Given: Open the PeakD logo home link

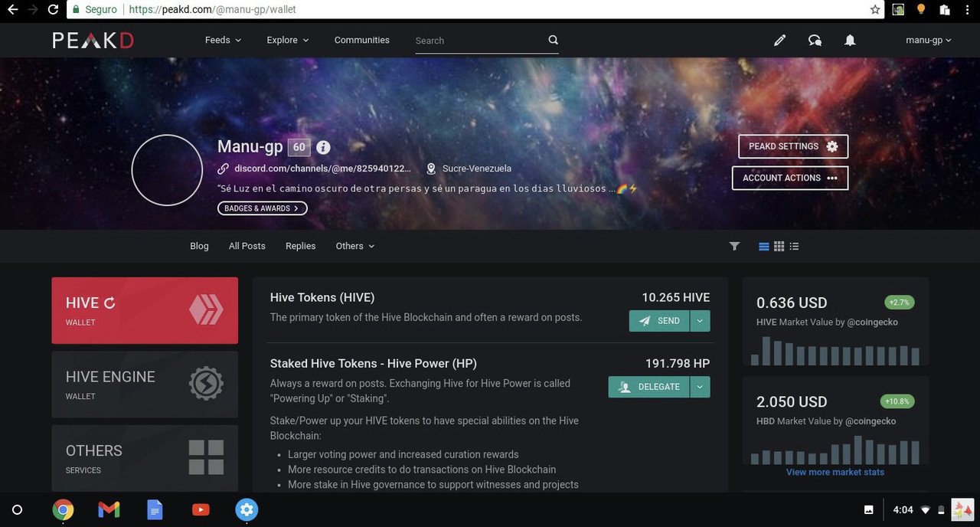Looking at the screenshot, I should 93,41.
